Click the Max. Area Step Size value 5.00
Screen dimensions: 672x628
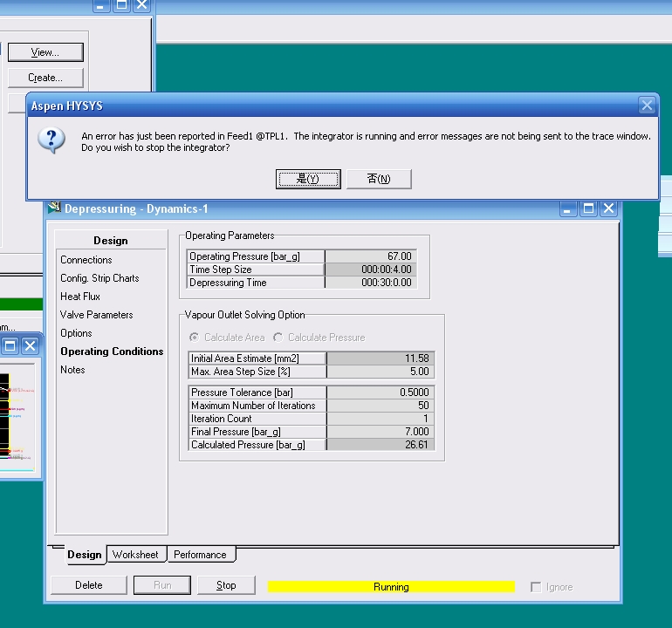(381, 372)
